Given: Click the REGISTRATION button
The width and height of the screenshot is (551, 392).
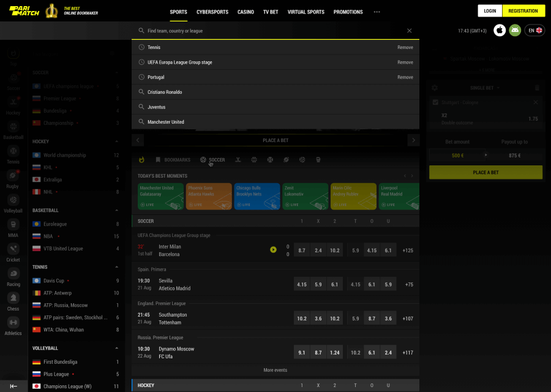Looking at the screenshot, I should 523,11.
